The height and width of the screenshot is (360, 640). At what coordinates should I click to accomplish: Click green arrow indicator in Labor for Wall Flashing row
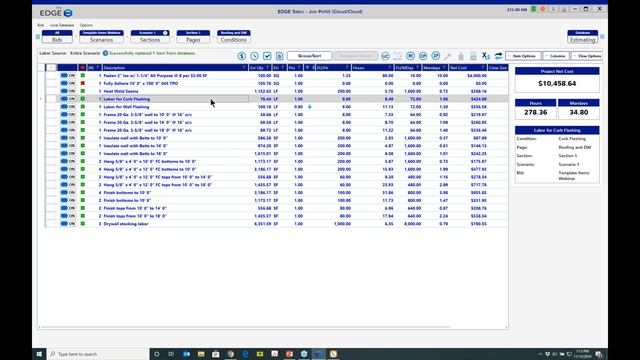(310, 107)
